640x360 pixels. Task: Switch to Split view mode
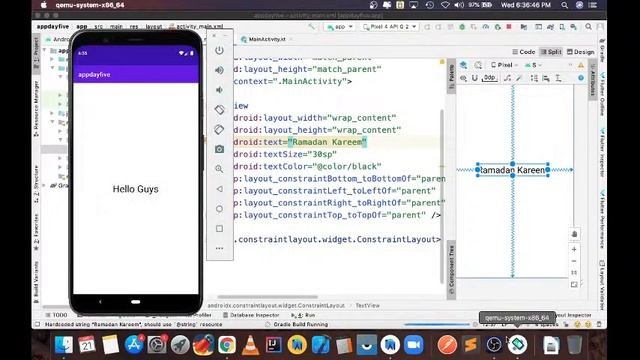point(551,52)
